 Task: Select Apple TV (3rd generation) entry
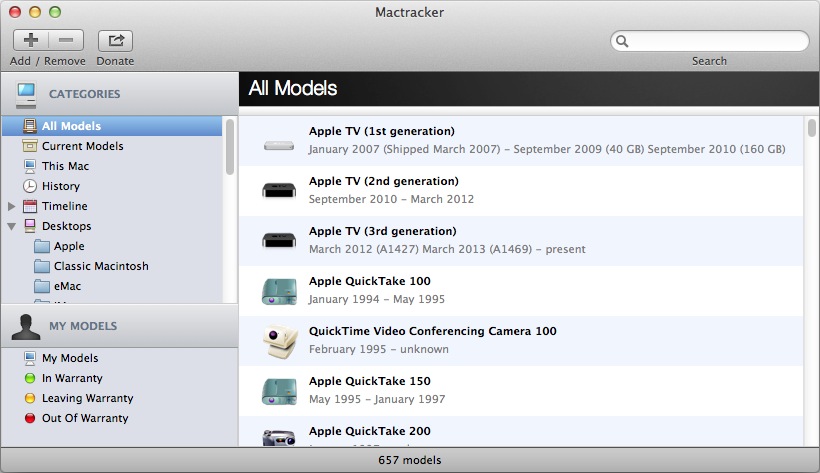coord(382,231)
